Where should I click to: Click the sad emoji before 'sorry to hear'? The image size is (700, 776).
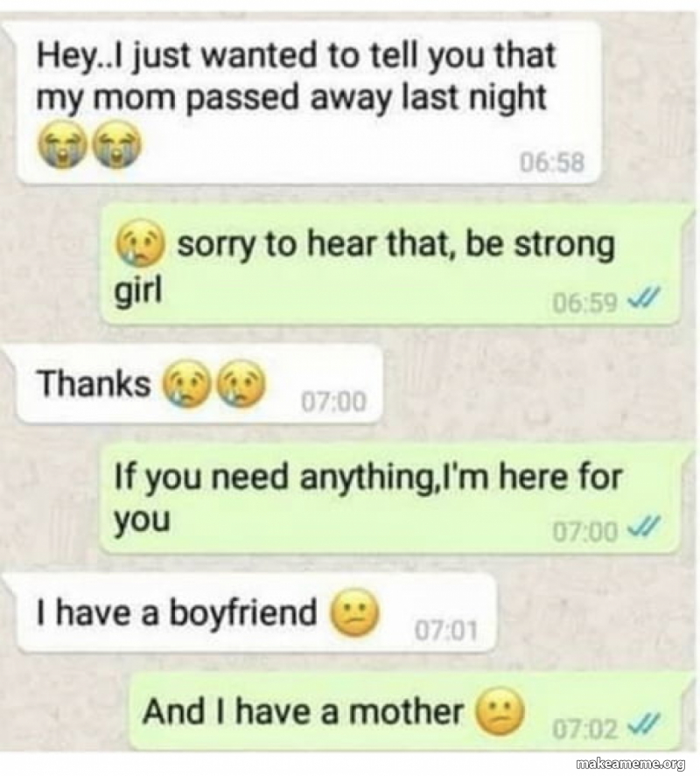[140, 242]
